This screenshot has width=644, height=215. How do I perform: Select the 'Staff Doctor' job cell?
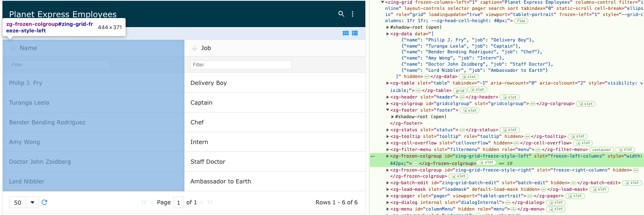click(x=275, y=162)
